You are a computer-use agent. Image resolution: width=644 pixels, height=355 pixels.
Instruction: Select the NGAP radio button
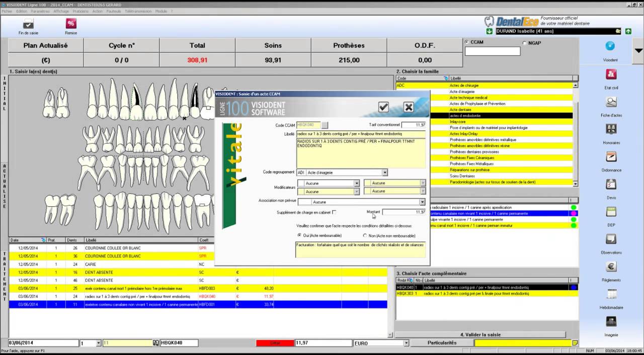(525, 43)
